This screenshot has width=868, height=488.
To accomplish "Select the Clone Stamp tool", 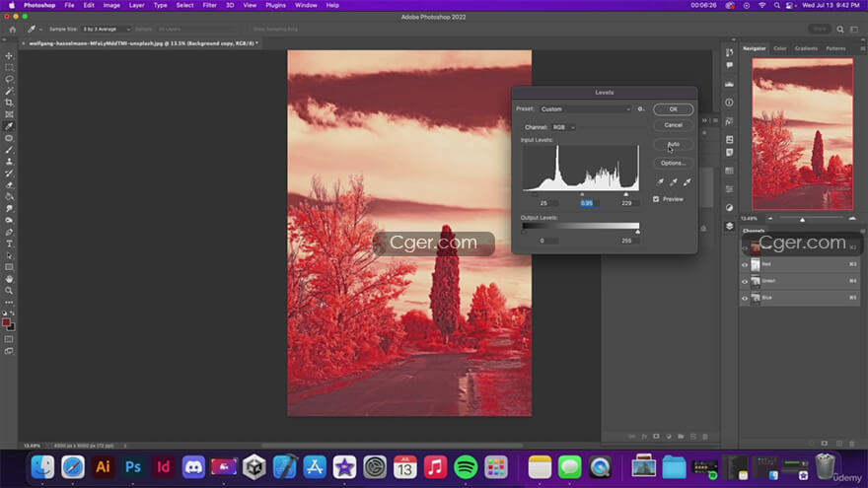I will [9, 162].
